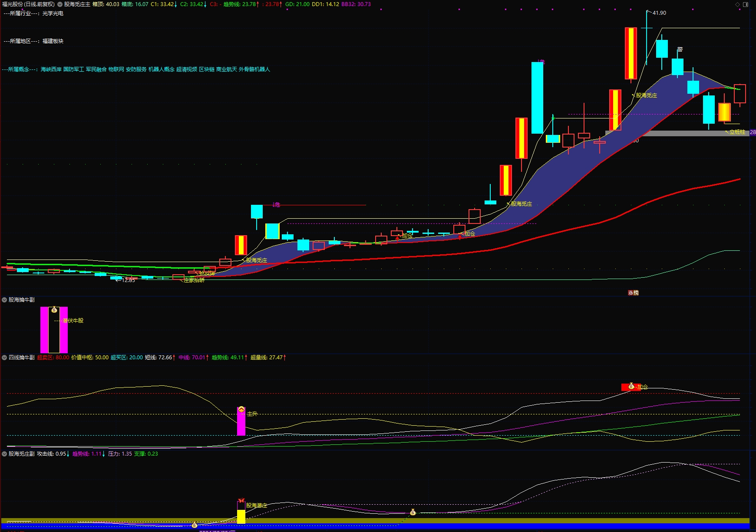
Task: Click the 价值中枢: 50.00 value
Action: point(90,358)
